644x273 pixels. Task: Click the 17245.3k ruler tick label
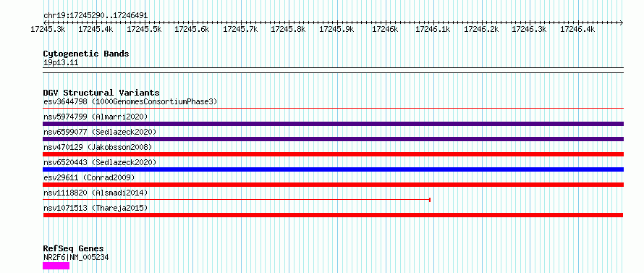(48, 29)
